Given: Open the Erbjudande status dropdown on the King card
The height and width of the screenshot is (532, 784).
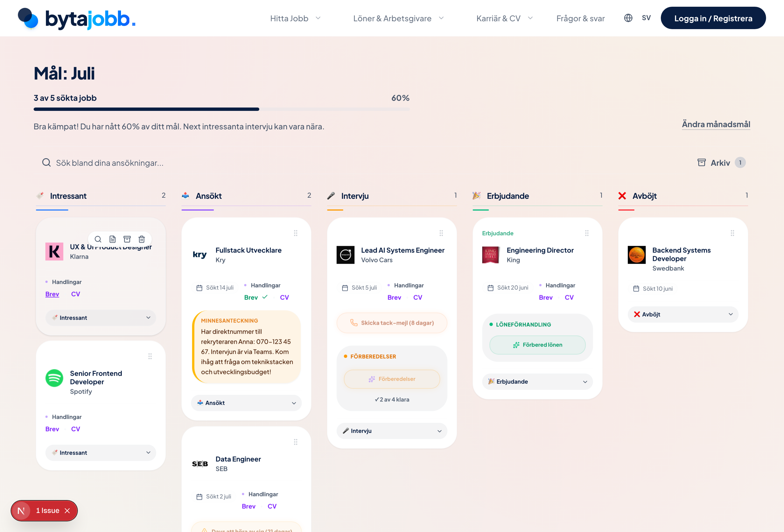Looking at the screenshot, I should [537, 382].
